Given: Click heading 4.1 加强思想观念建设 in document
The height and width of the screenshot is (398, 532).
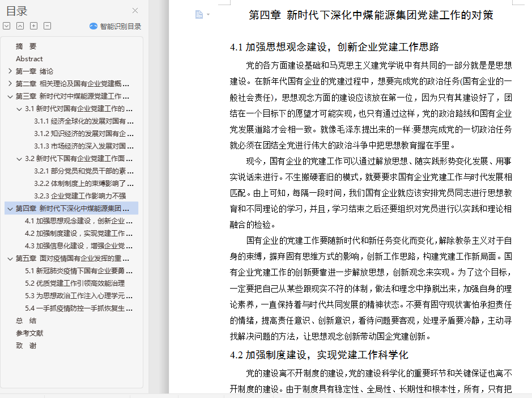Looking at the screenshot, I should tap(334, 47).
